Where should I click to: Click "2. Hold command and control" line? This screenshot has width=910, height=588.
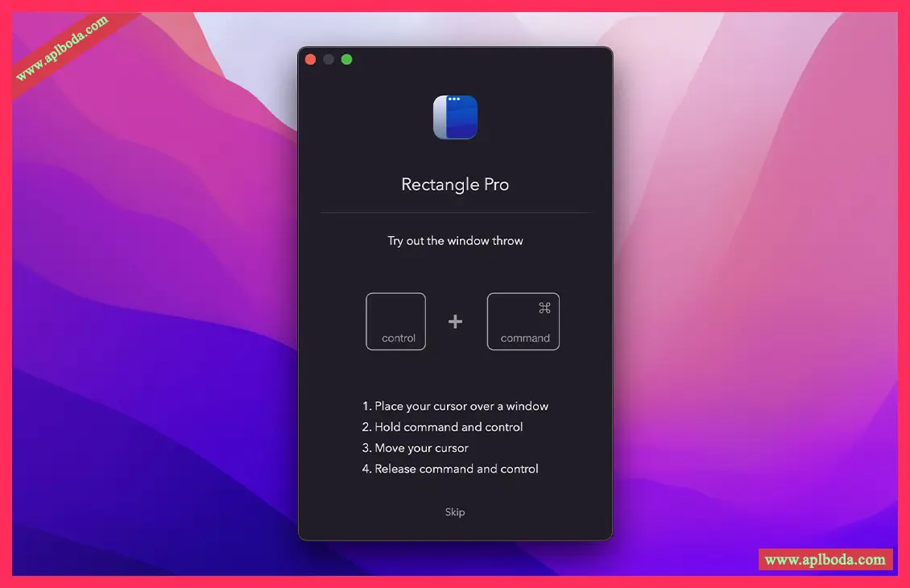442,427
